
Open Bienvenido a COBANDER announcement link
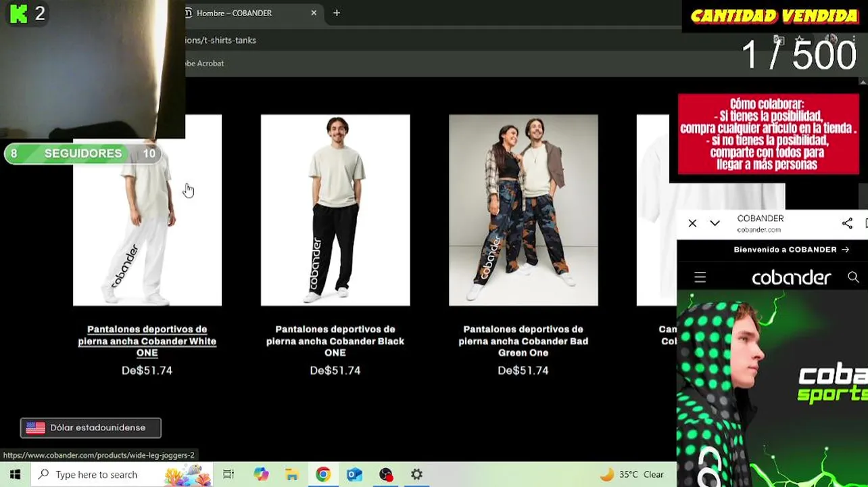791,250
